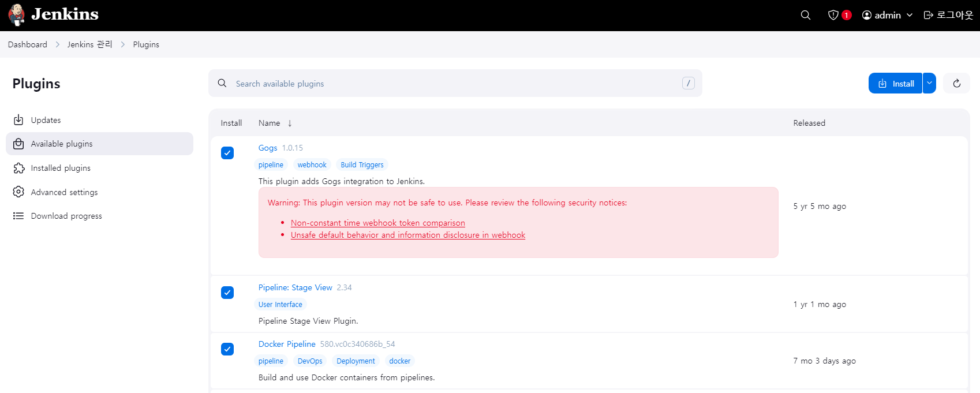
Task: Click the docker tag
Action: [399, 361]
